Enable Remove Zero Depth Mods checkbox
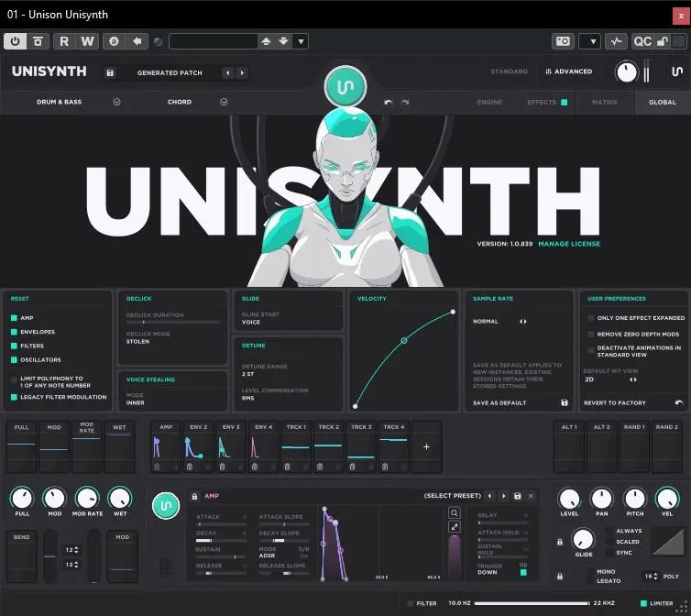The image size is (691, 616). (591, 335)
